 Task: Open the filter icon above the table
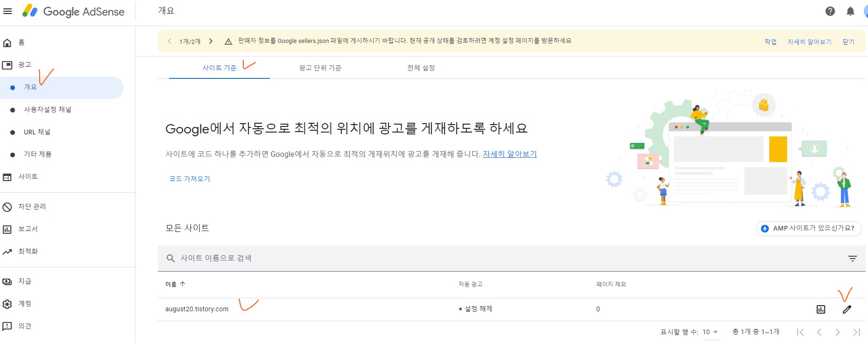tap(853, 259)
